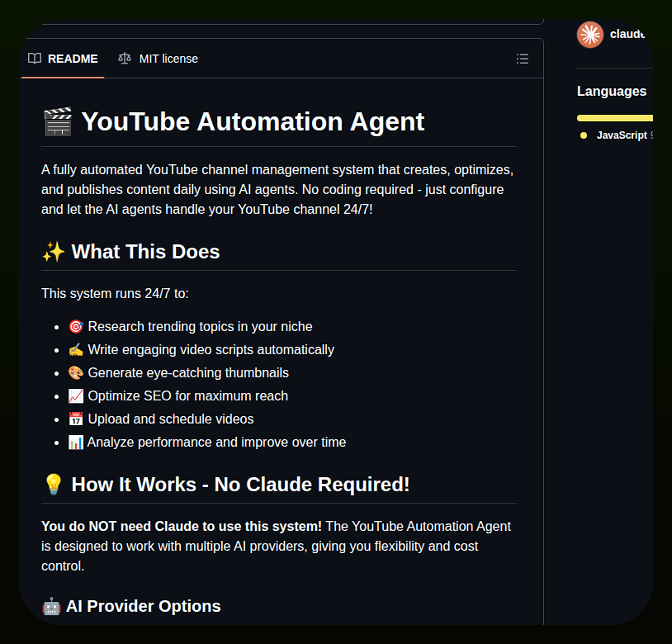Open the README outline list icon

coord(522,59)
